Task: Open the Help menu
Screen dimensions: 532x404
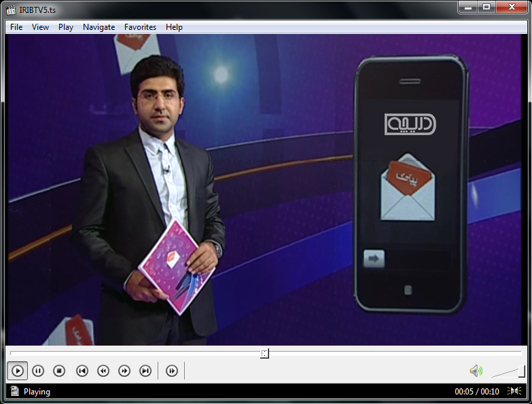Action: coord(174,27)
